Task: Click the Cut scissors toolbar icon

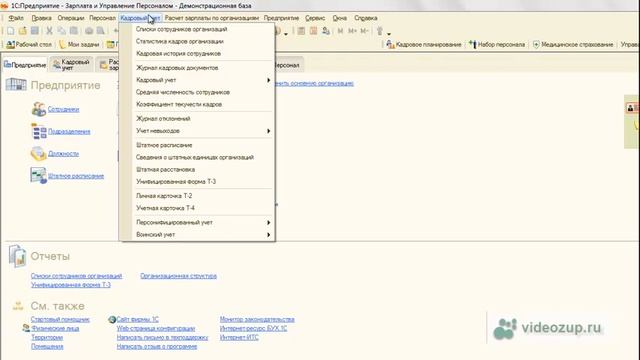Action: (49, 31)
